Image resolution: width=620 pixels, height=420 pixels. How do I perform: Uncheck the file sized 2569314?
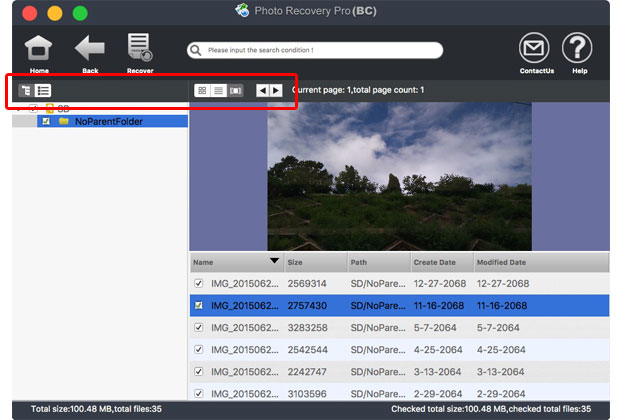coord(198,283)
